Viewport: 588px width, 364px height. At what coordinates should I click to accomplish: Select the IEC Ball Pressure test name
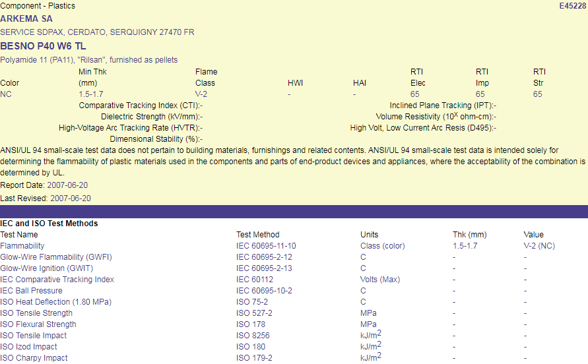click(x=32, y=291)
